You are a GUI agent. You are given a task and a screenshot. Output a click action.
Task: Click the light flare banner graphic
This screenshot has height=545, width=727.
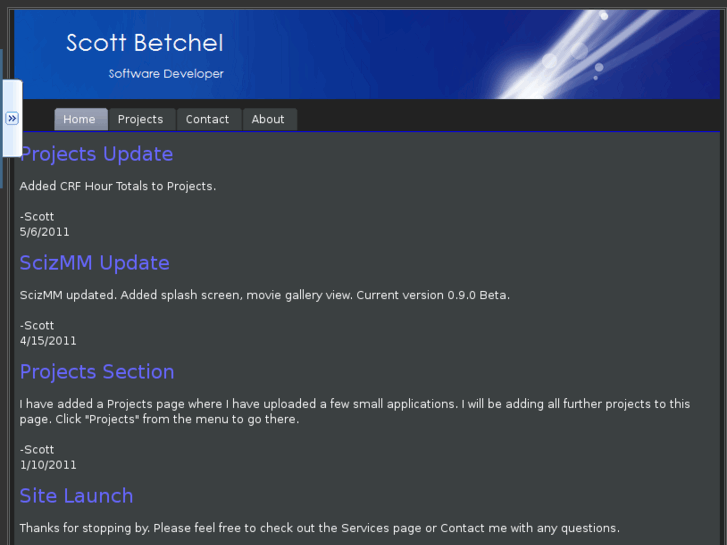coord(580,50)
